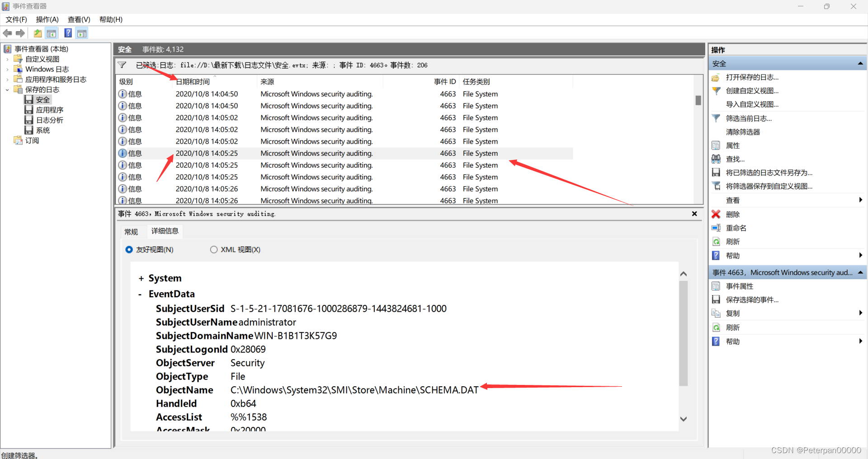Click the red X 删除 icon
The image size is (868, 459).
[x=716, y=214]
